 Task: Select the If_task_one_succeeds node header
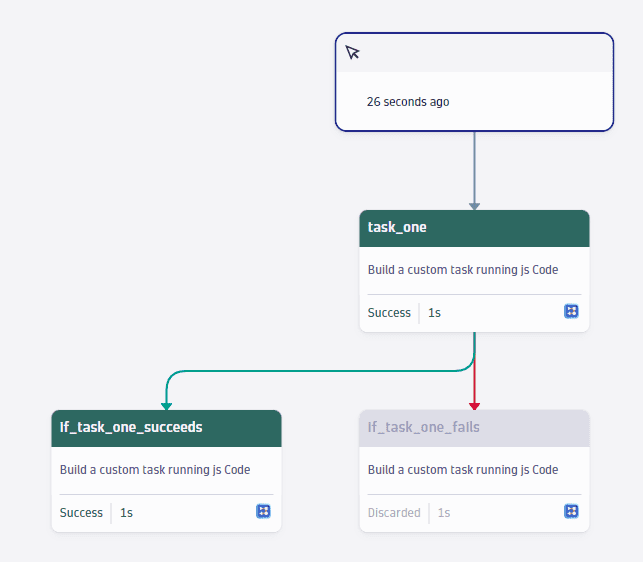166,428
